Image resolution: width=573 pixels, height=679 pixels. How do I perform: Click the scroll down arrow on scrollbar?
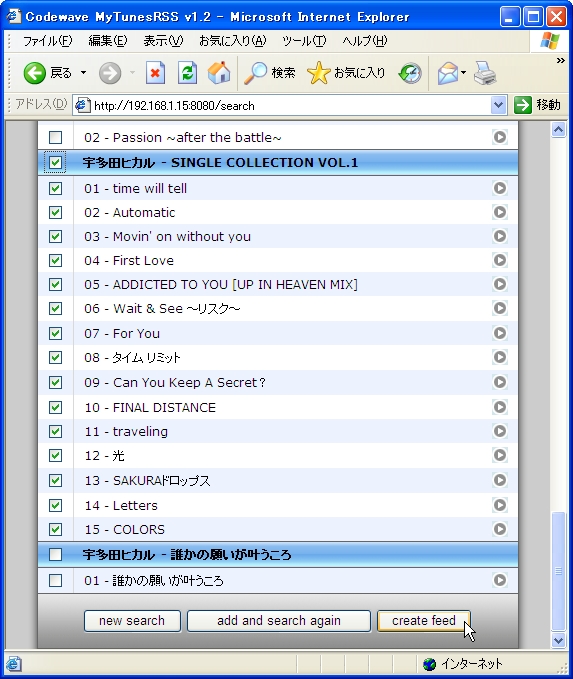[558, 640]
